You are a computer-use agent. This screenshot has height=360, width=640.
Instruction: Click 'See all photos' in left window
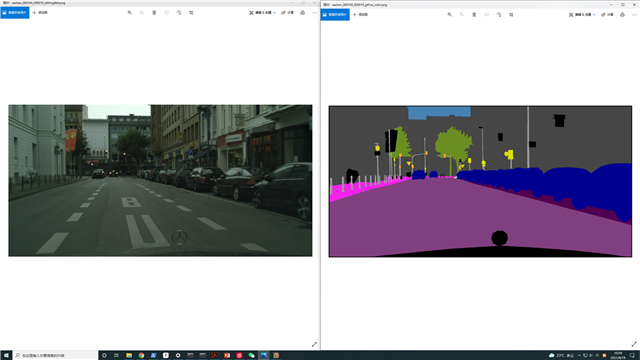pos(15,13)
